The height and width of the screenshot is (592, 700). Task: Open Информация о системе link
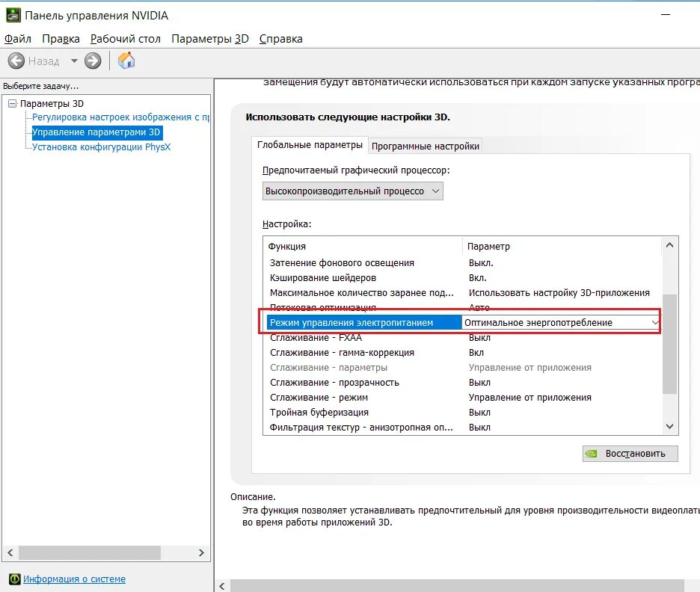pyautogui.click(x=74, y=579)
